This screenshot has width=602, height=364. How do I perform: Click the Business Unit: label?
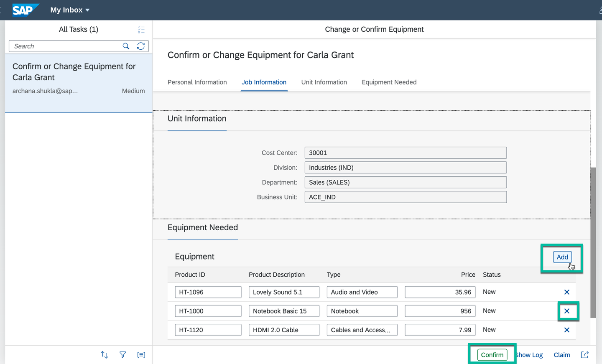click(x=277, y=197)
